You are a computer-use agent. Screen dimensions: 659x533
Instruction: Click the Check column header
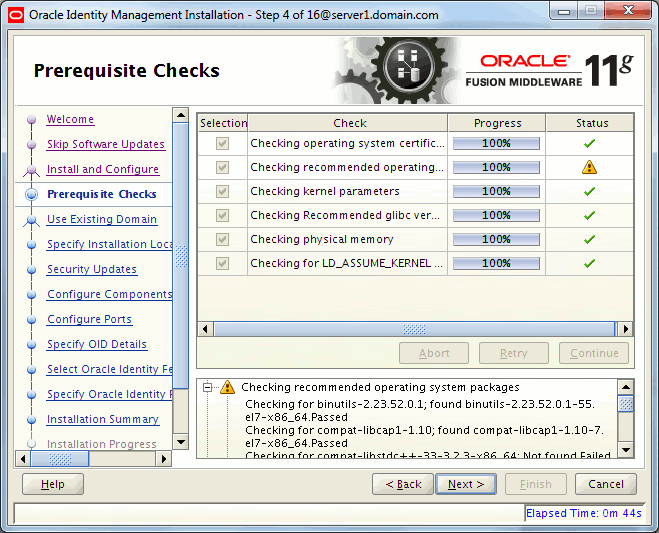(348, 123)
